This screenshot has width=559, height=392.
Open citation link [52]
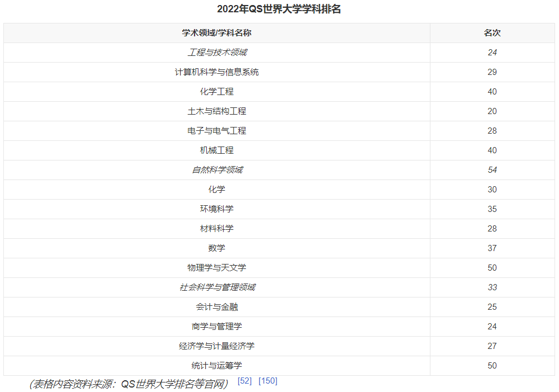[245, 381]
